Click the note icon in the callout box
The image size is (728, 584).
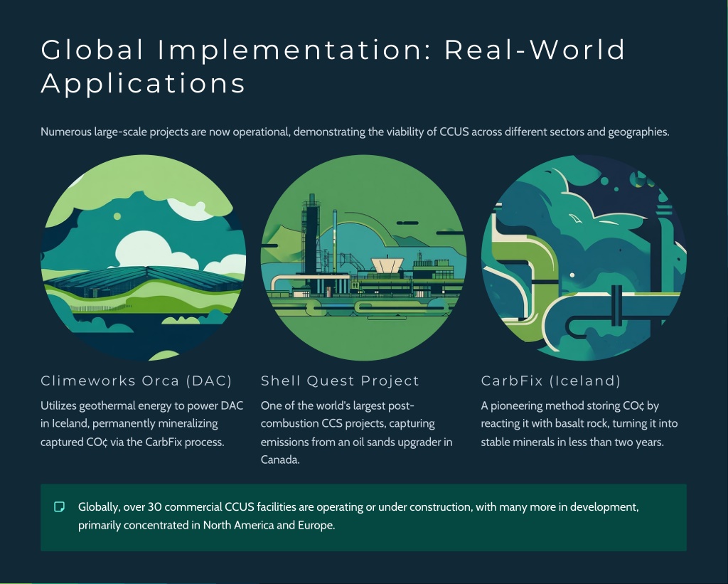tap(60, 506)
